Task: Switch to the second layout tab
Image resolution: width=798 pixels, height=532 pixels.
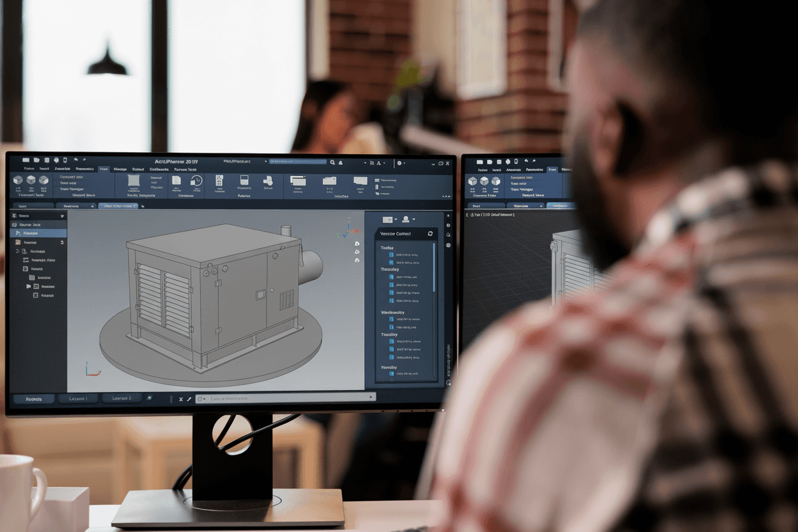Action: click(121, 399)
